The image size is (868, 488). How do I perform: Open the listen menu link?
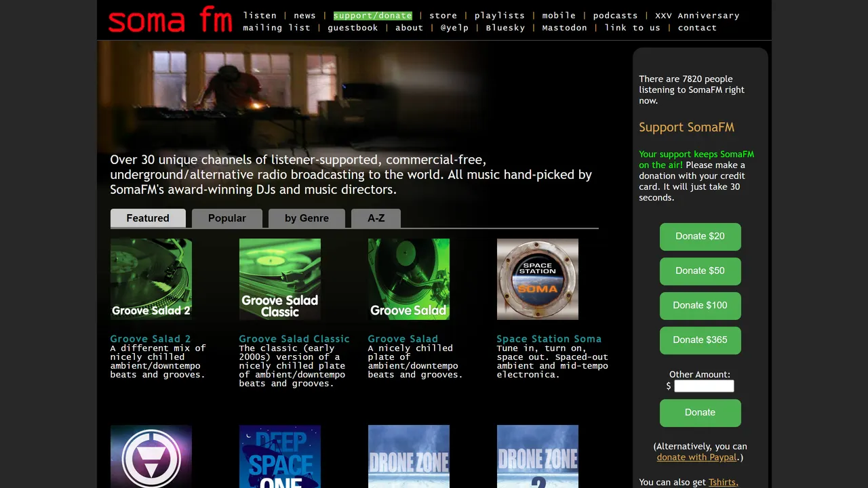point(260,16)
